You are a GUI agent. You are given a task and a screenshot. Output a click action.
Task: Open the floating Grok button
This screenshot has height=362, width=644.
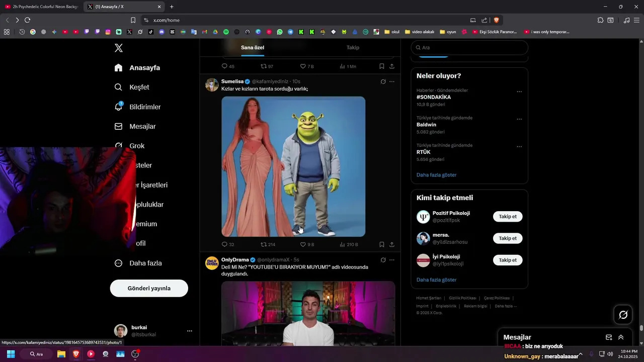tap(623, 315)
